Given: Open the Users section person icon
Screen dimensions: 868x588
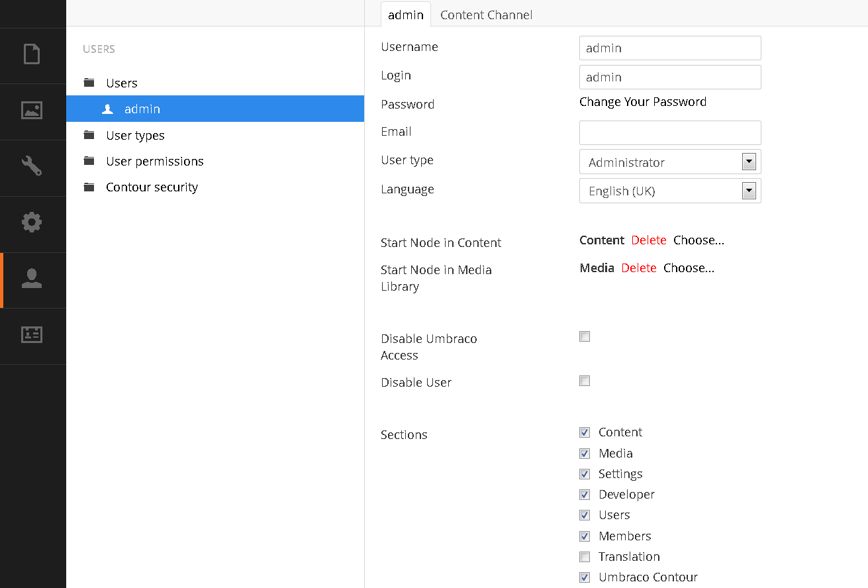Looking at the screenshot, I should coord(32,279).
